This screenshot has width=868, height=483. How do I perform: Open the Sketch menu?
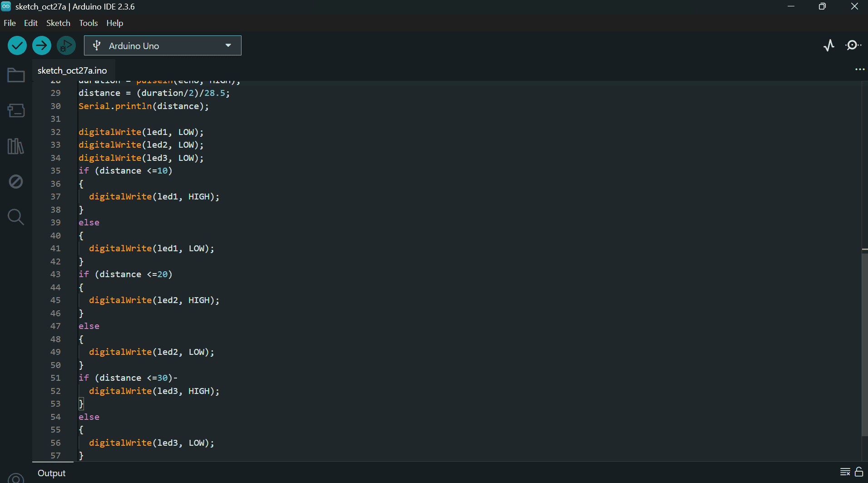point(58,23)
